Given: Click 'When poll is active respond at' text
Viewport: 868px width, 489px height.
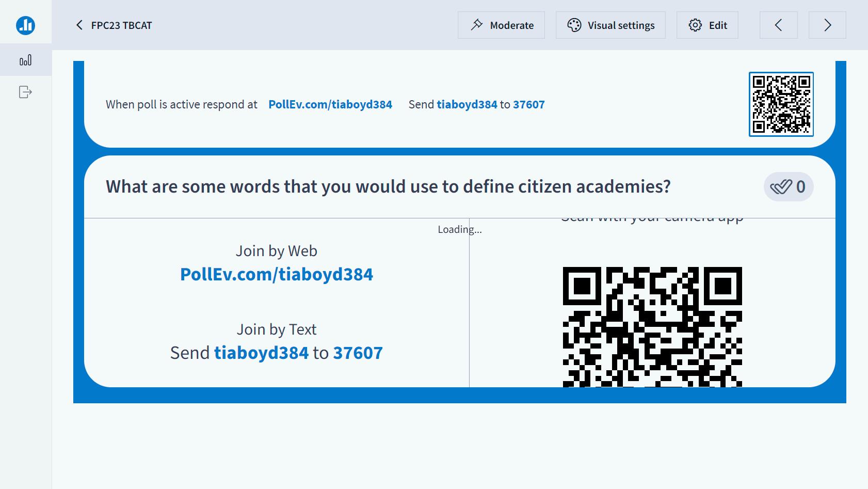Looking at the screenshot, I should [x=182, y=104].
